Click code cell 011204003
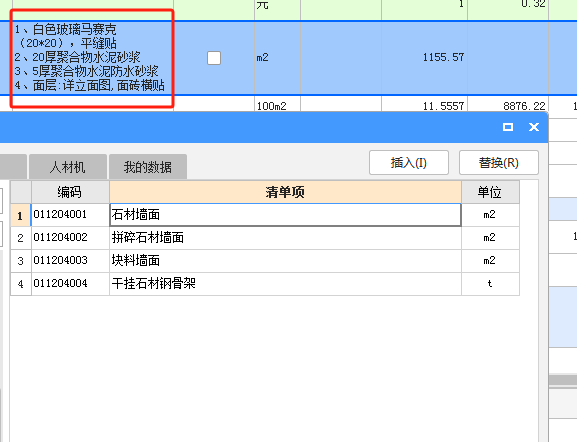 point(70,261)
